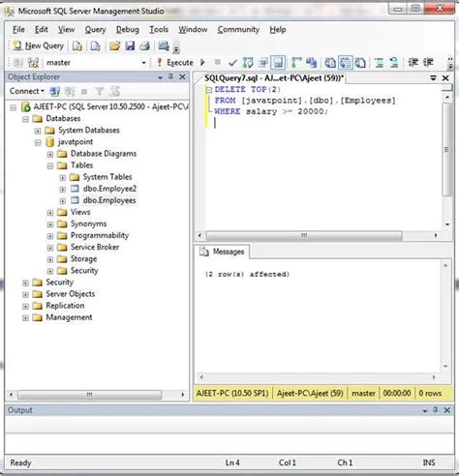Switch to the Messages tab
459x476 pixels.
pos(222,252)
